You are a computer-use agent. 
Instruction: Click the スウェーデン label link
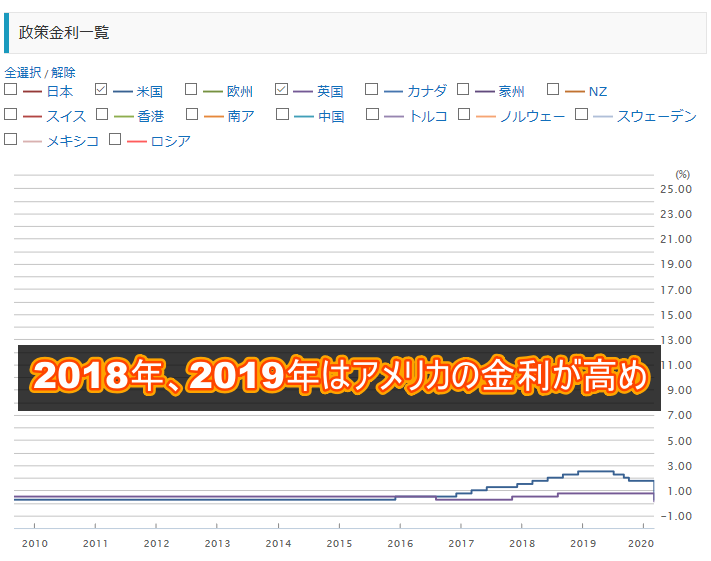[x=657, y=117]
